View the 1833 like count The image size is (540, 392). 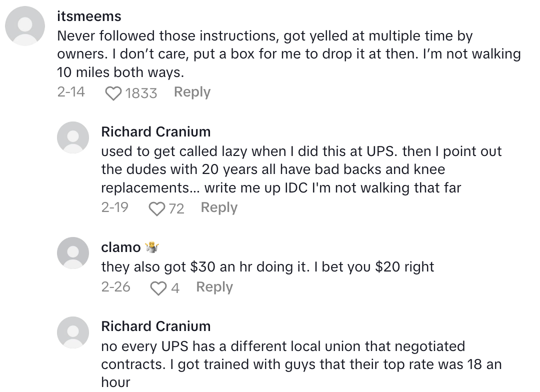[x=141, y=93]
